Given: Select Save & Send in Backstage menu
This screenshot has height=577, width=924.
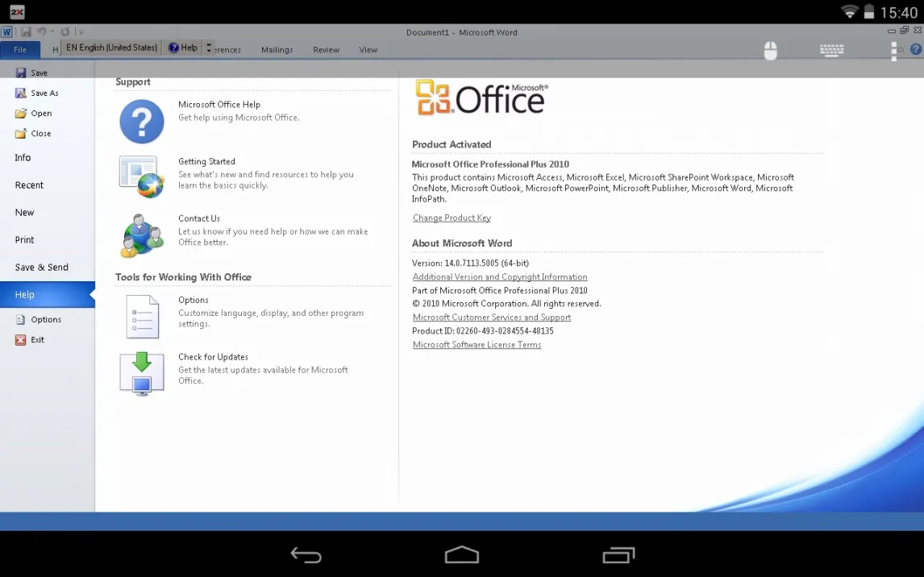Looking at the screenshot, I should coord(41,268).
